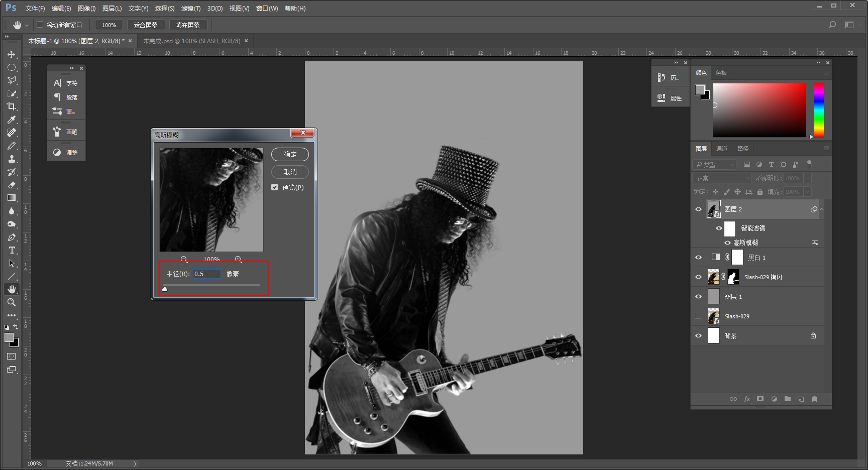Click the 填充屏幕 fill screen button

point(188,25)
